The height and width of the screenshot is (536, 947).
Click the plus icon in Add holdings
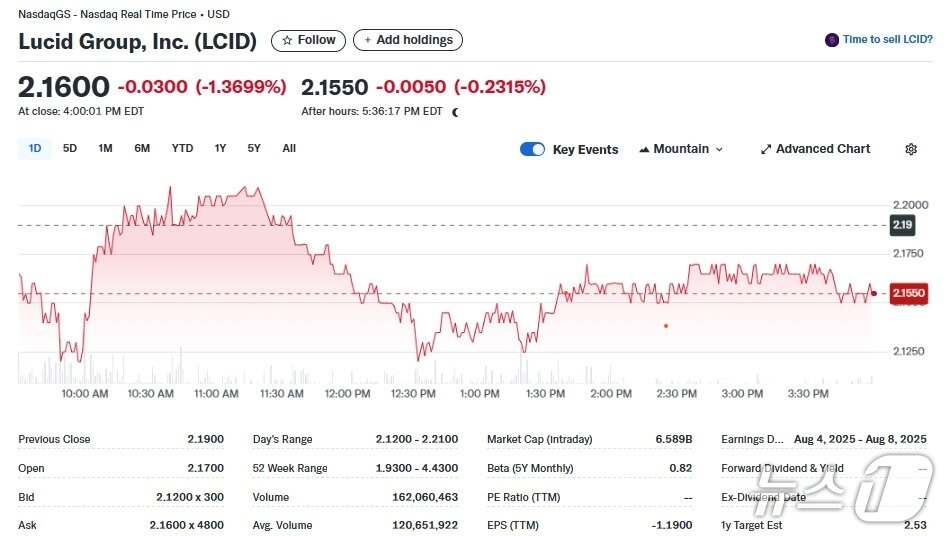tap(368, 40)
